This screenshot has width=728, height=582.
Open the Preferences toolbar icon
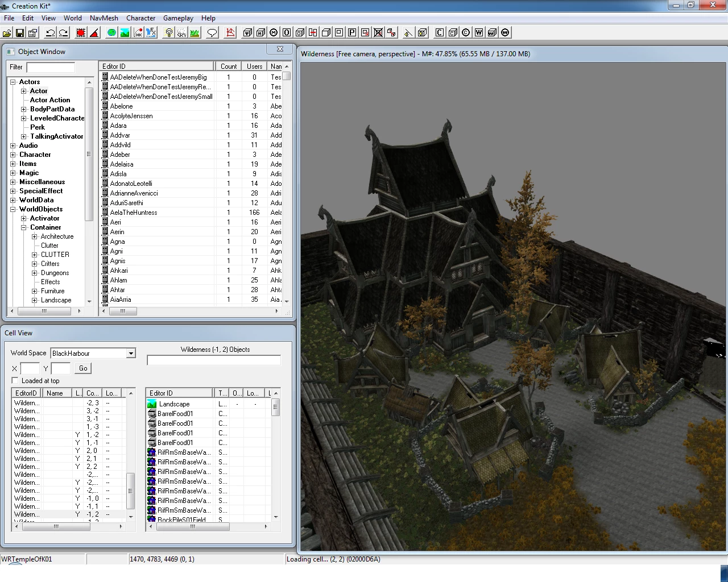[x=32, y=33]
